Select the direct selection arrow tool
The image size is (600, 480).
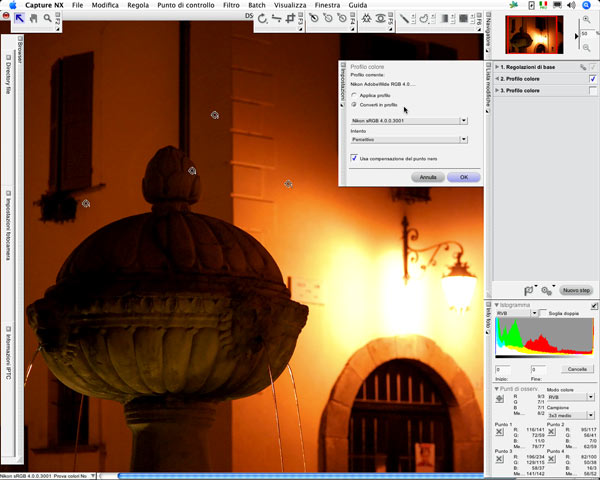click(x=19, y=18)
